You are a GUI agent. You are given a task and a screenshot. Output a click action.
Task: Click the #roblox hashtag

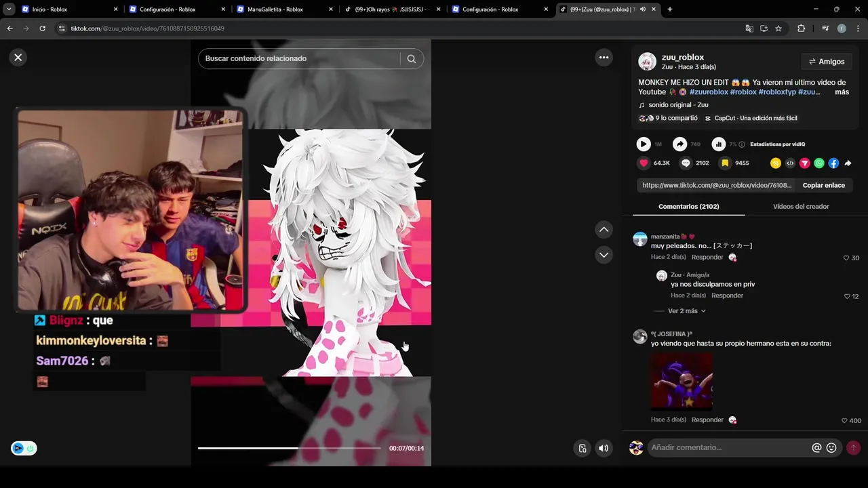pyautogui.click(x=743, y=92)
